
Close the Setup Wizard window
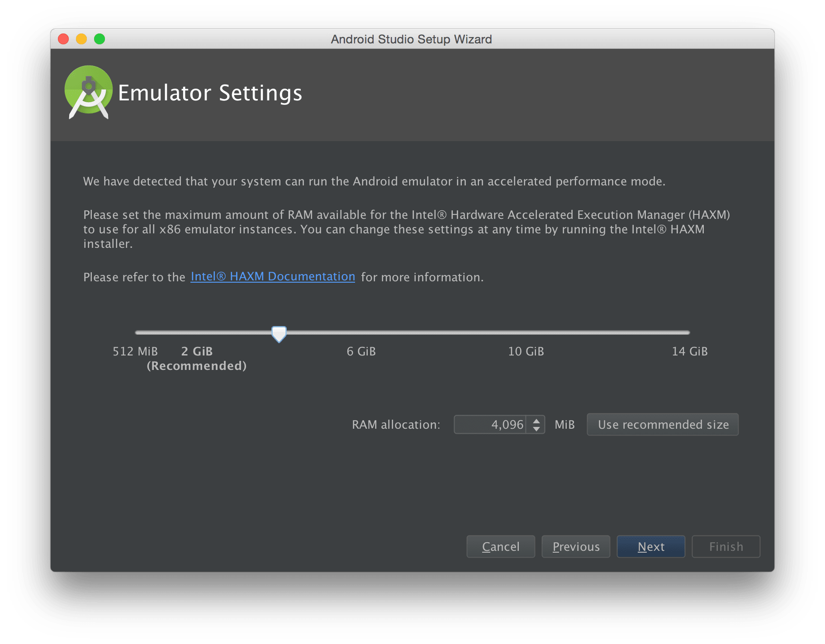point(63,39)
